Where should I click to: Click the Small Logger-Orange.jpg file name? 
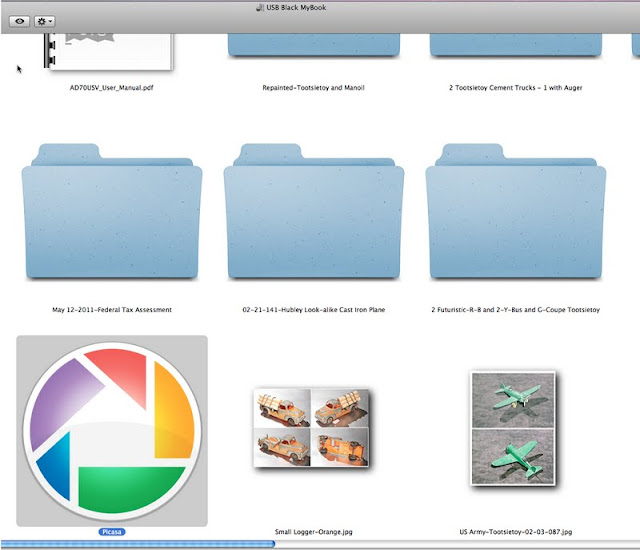(x=313, y=532)
